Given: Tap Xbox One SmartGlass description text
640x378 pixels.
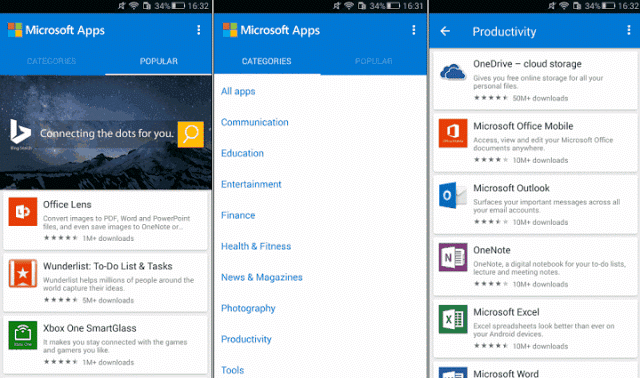Looking at the screenshot, I should 115,346.
